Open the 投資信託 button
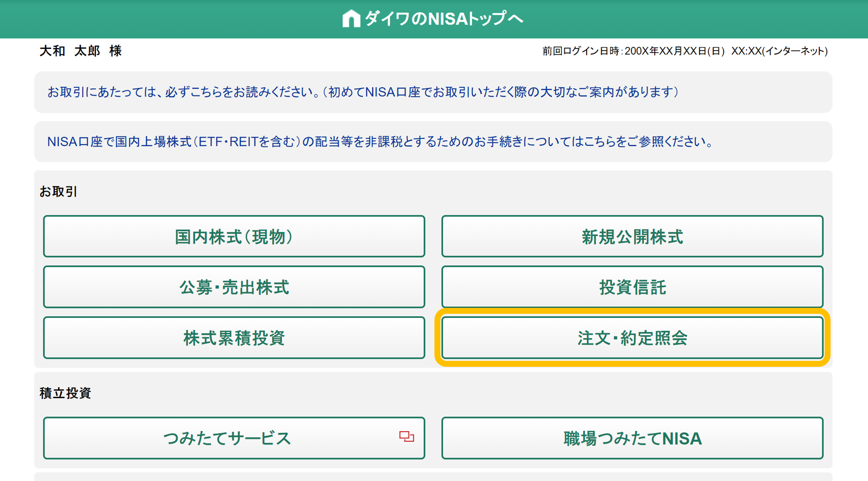Viewport: 868px width, 481px height. 632,287
